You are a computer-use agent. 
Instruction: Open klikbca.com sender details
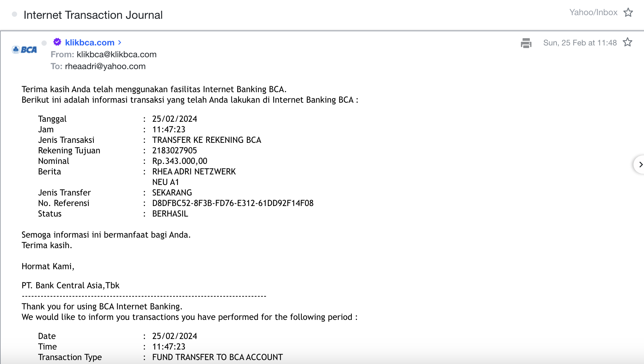coord(90,42)
